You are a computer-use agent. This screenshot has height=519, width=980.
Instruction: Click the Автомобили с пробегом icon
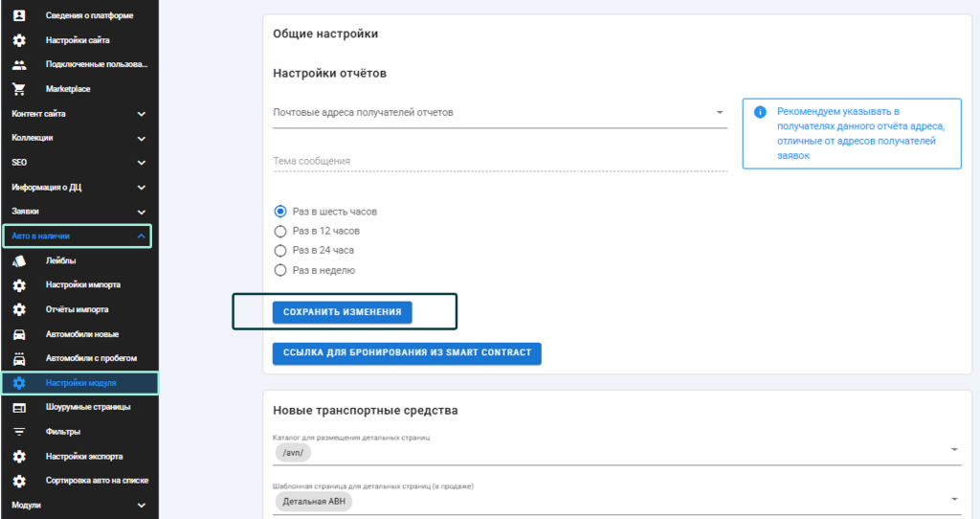pyautogui.click(x=19, y=358)
